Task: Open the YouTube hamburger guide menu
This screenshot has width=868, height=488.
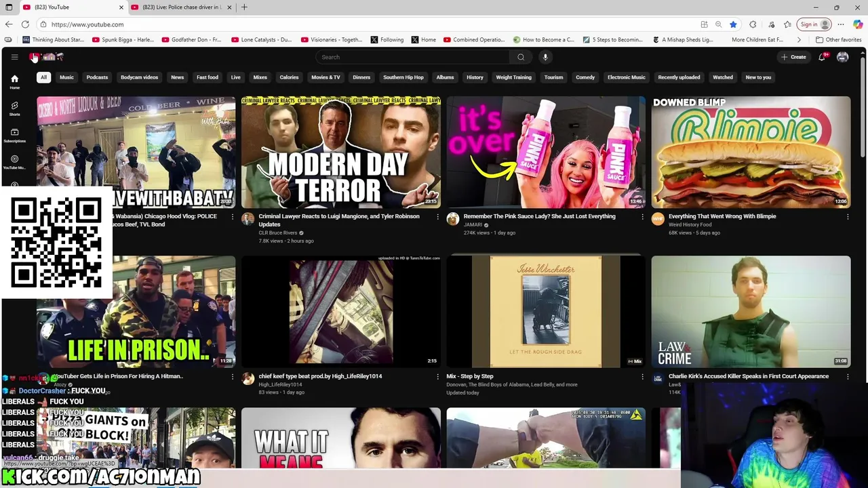Action: pyautogui.click(x=14, y=57)
